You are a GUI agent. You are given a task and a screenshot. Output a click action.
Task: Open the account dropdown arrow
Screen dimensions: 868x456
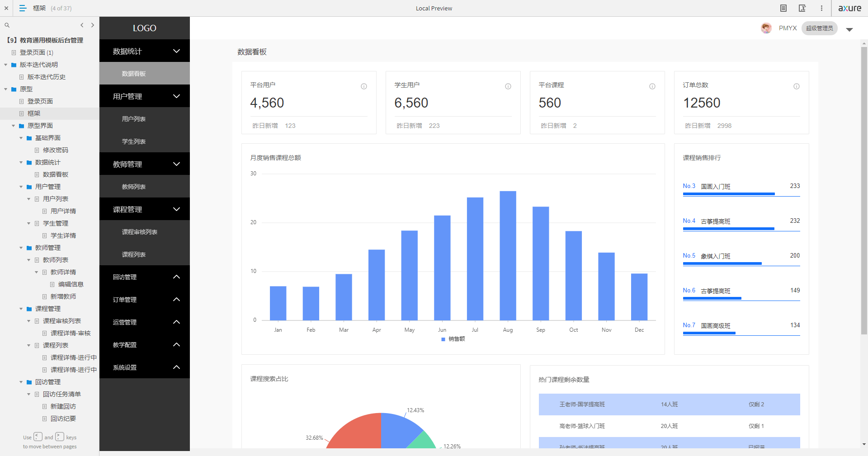[x=849, y=29]
